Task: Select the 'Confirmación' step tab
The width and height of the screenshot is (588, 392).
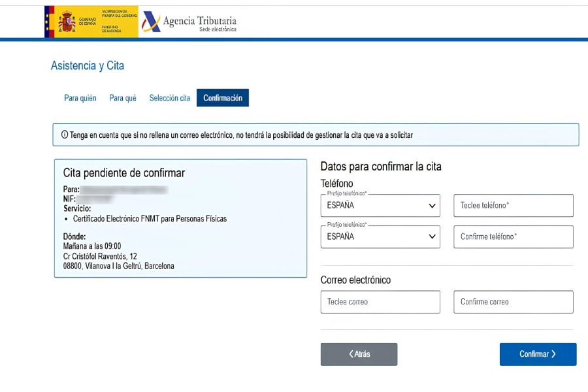Action: click(223, 98)
